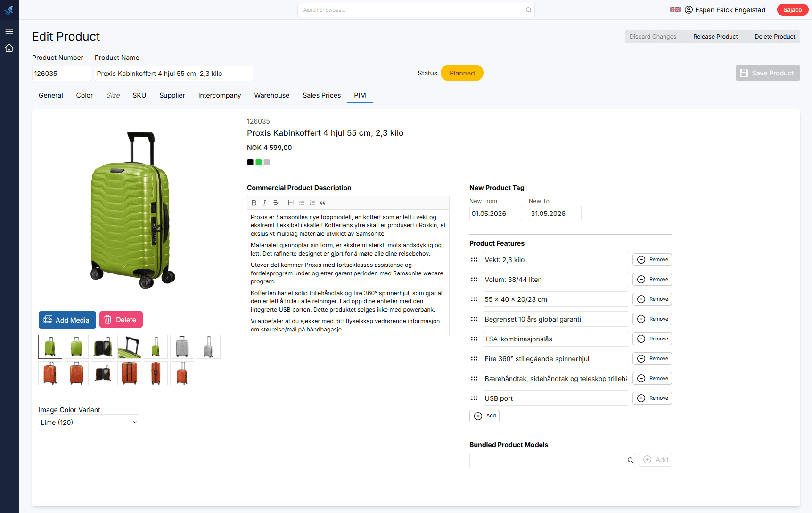Remove the 'TSA-kombinasjonslås' feature

tap(652, 339)
